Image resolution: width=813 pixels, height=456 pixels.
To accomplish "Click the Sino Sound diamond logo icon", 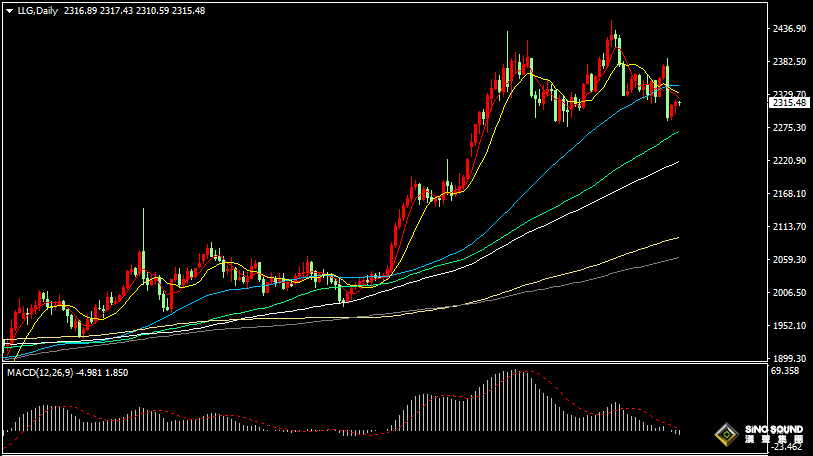I will click(x=724, y=434).
